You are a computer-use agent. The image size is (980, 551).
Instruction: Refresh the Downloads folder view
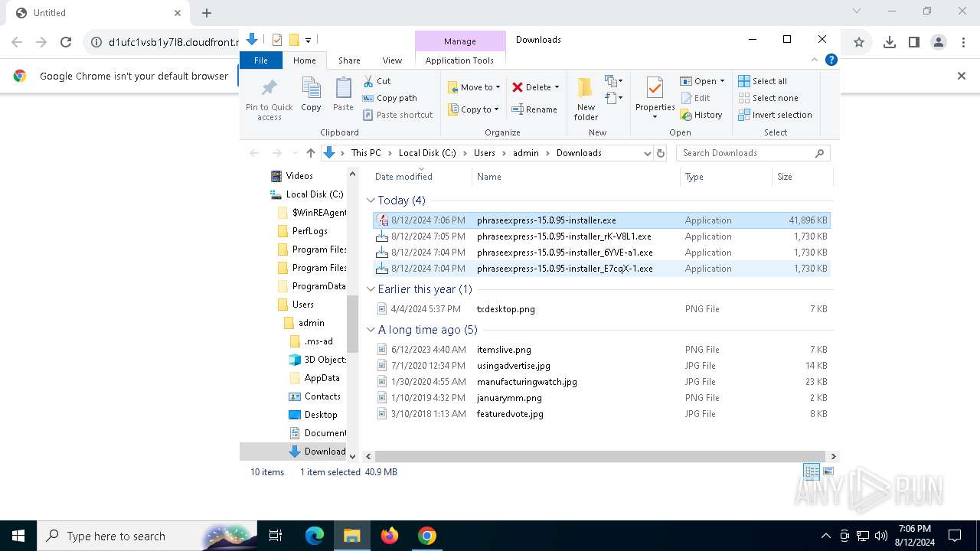click(661, 153)
